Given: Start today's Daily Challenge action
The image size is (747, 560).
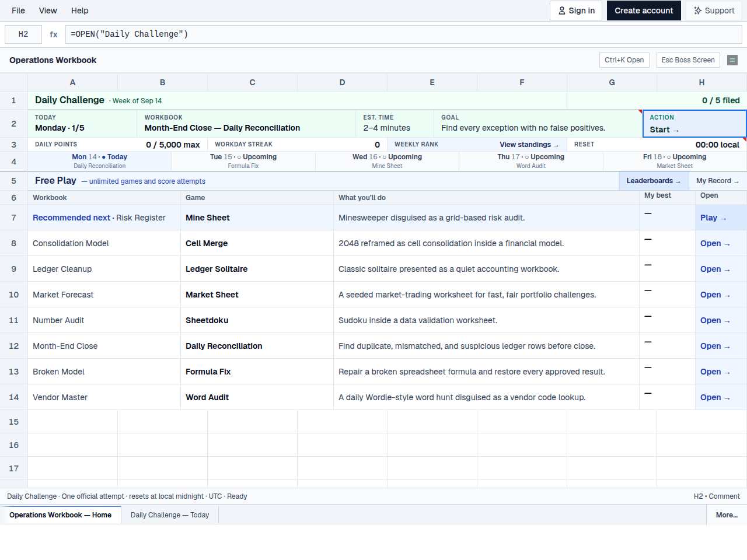Looking at the screenshot, I should click(694, 124).
